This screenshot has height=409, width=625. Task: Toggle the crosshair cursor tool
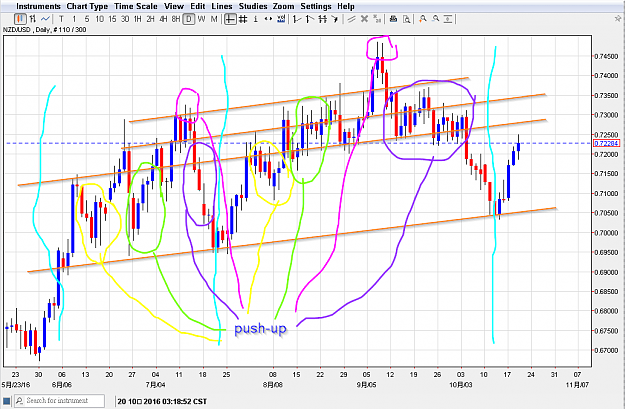230,19
